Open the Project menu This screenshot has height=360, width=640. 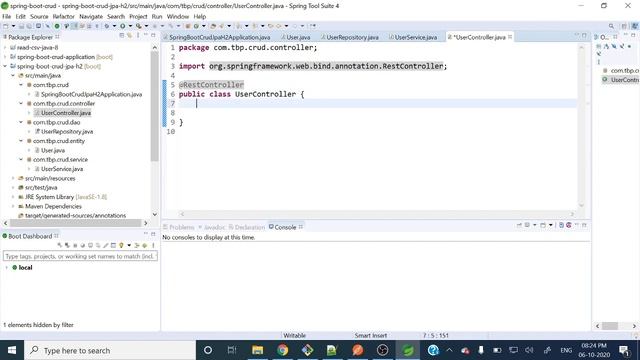(x=138, y=16)
